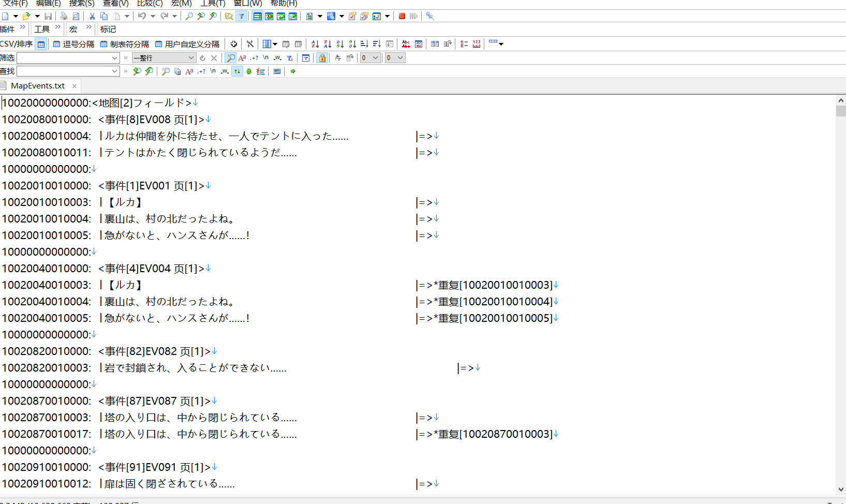
Task: Toggle match case Aa in filter bar
Action: [242, 58]
